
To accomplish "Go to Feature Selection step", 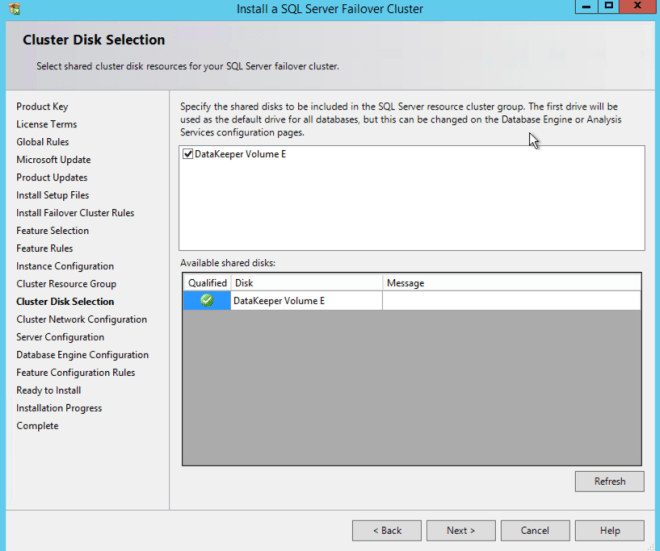I will point(52,231).
